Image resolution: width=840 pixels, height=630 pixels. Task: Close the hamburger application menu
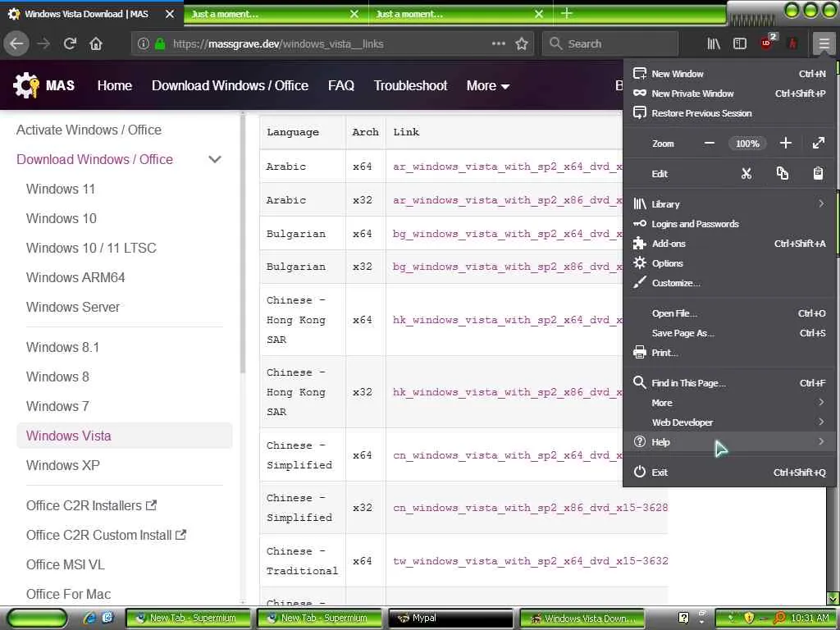(x=824, y=43)
